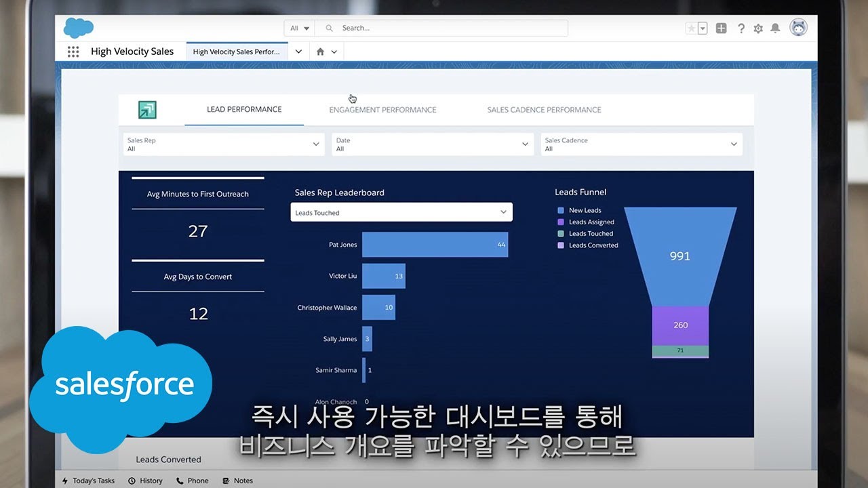868x488 pixels.
Task: Click Pat Jones bar showing 44
Action: click(435, 245)
